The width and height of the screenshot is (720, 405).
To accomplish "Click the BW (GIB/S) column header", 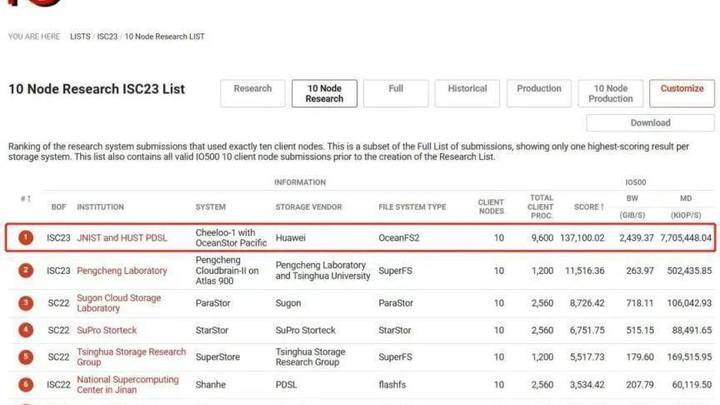I will click(x=632, y=207).
